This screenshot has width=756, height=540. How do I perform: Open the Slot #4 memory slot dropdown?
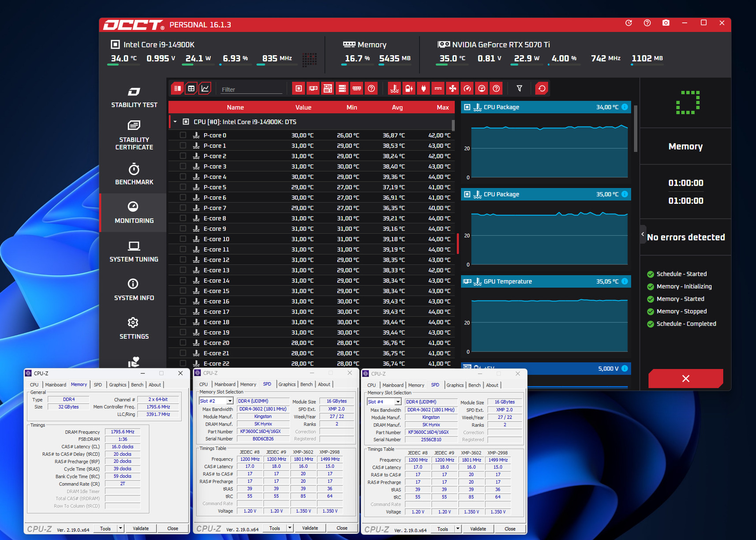point(398,402)
